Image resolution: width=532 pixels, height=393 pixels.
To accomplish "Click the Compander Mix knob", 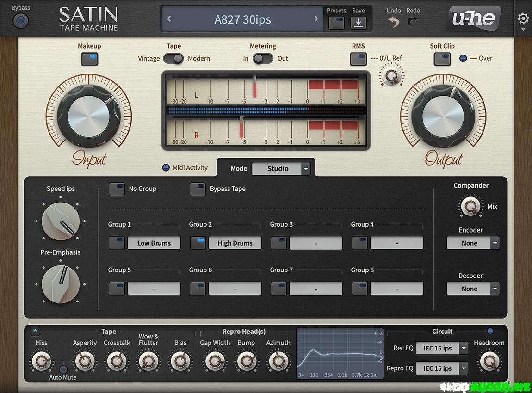I will (x=470, y=206).
